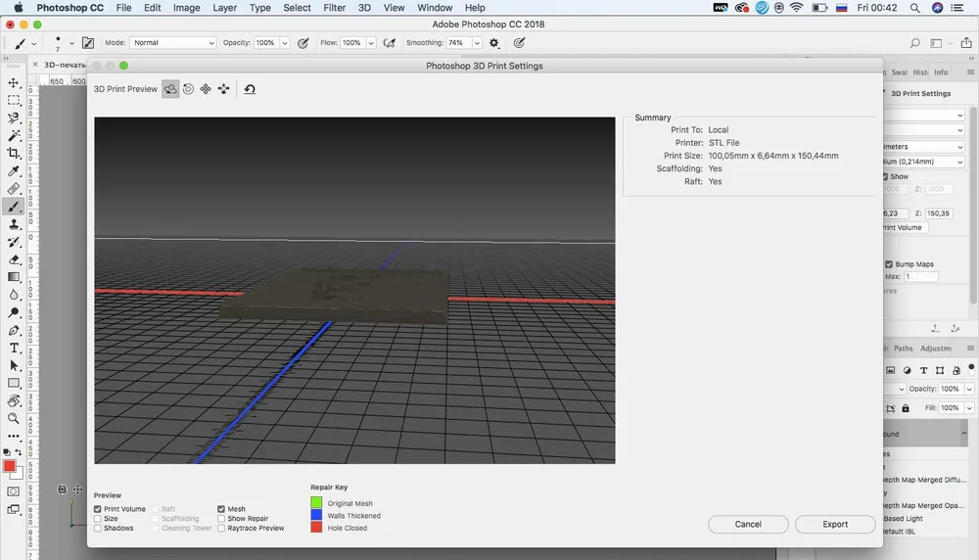This screenshot has height=560, width=979.
Task: Open the layer Opacity dropdown arrow
Action: (969, 389)
